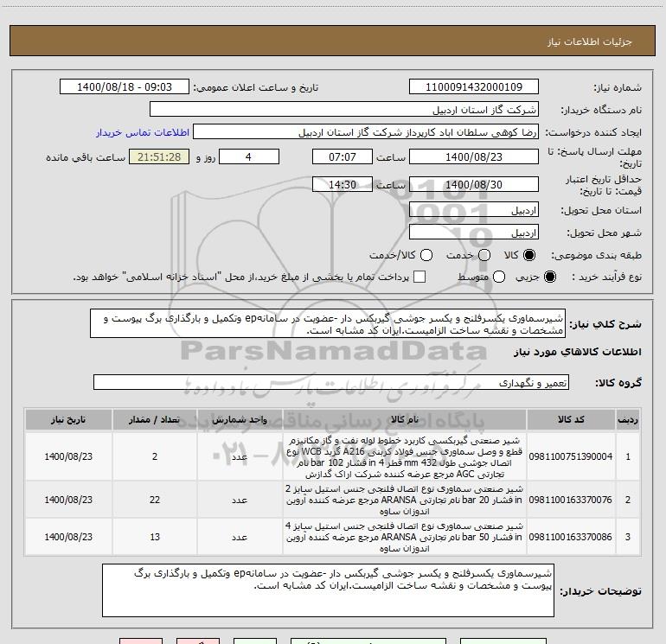Click the row 1 item name mentioning AGC
Viewport: 666px width, 644px height.
[405, 456]
